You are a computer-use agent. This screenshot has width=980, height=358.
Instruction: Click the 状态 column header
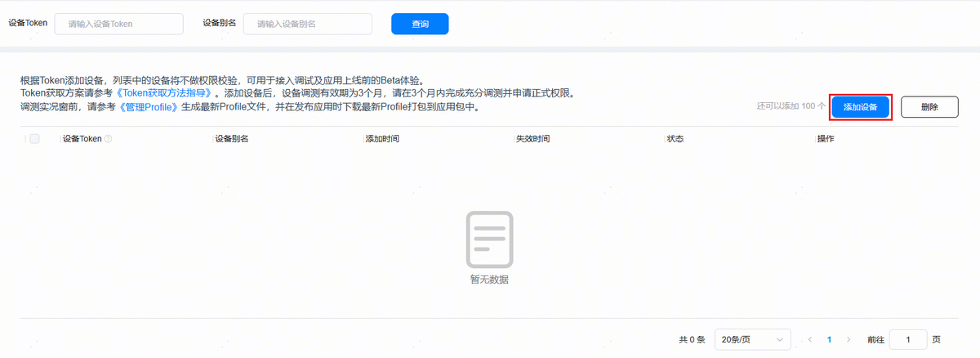coord(675,139)
